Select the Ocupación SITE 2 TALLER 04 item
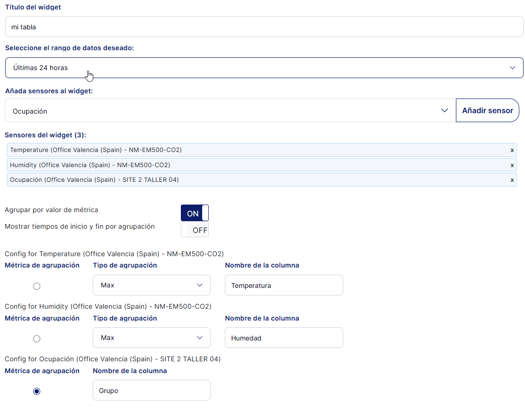Image resolution: width=525 pixels, height=420 pixels. pyautogui.click(x=256, y=180)
